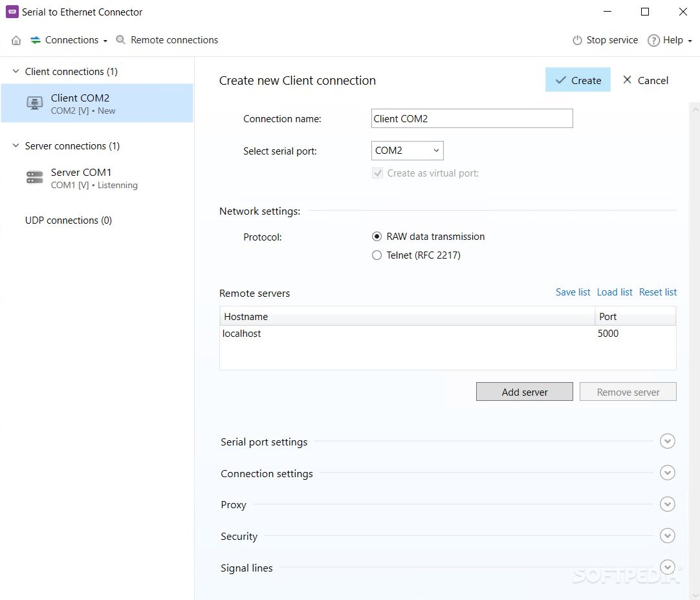700x600 pixels.
Task: Open the Select serial port dropdown
Action: (407, 151)
